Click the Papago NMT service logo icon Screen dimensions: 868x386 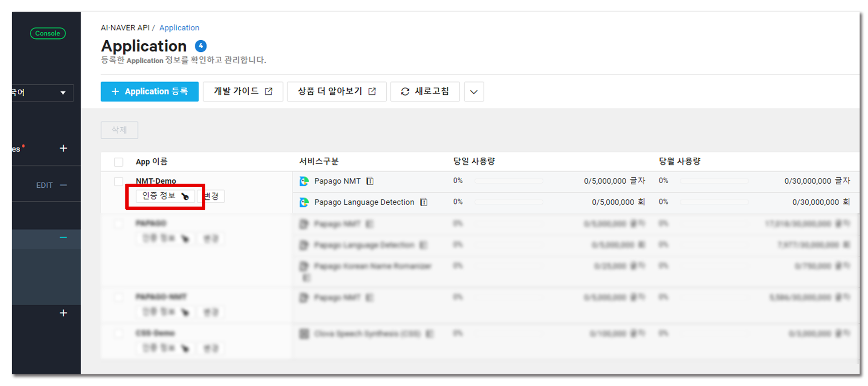pos(304,181)
